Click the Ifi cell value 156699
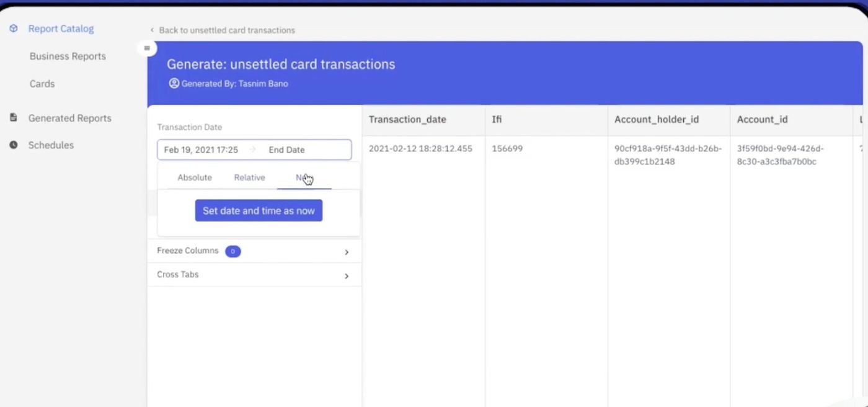 point(507,149)
